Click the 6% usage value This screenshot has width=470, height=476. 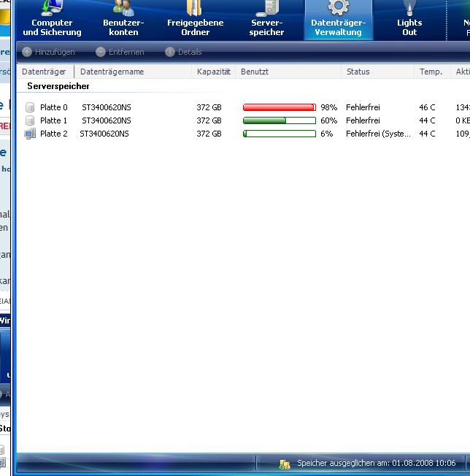327,134
